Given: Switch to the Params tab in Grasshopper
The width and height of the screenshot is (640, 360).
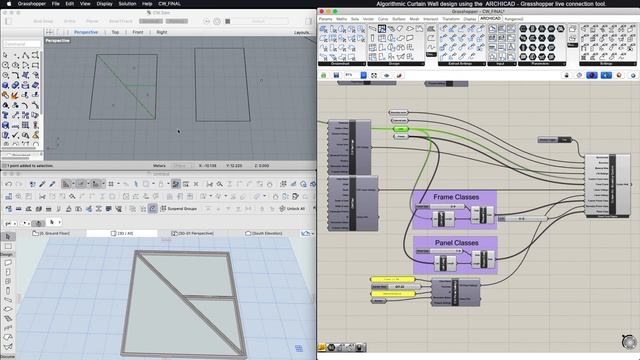Looking at the screenshot, I should tap(325, 19).
